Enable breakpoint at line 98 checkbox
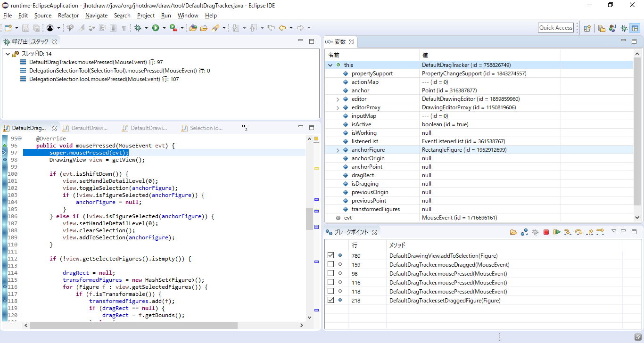Screen dimensions: 644x343 (330, 273)
